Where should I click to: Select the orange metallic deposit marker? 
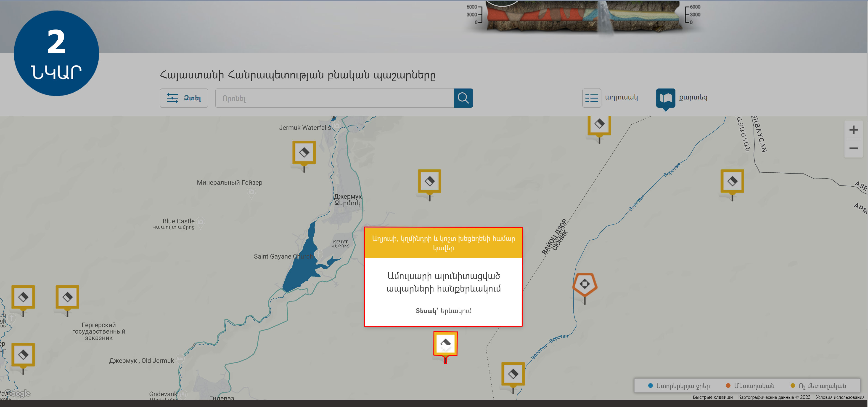(x=585, y=285)
